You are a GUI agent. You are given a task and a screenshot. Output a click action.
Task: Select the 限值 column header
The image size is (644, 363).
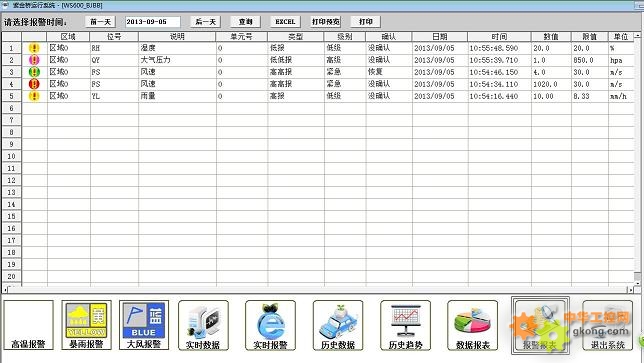(589, 37)
